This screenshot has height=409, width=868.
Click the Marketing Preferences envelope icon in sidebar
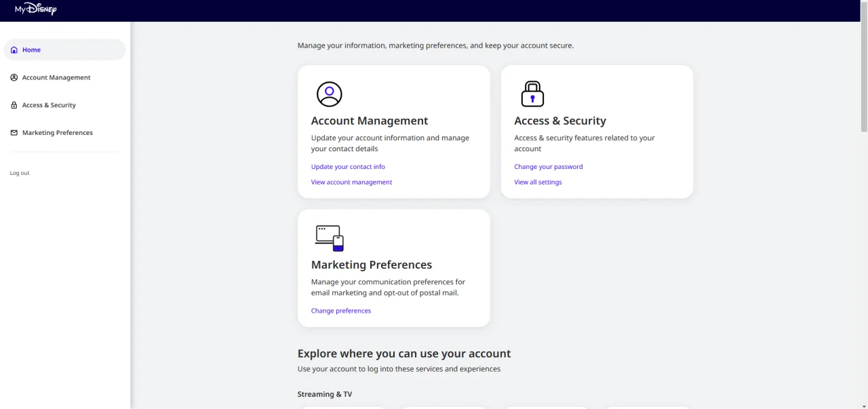pos(14,133)
